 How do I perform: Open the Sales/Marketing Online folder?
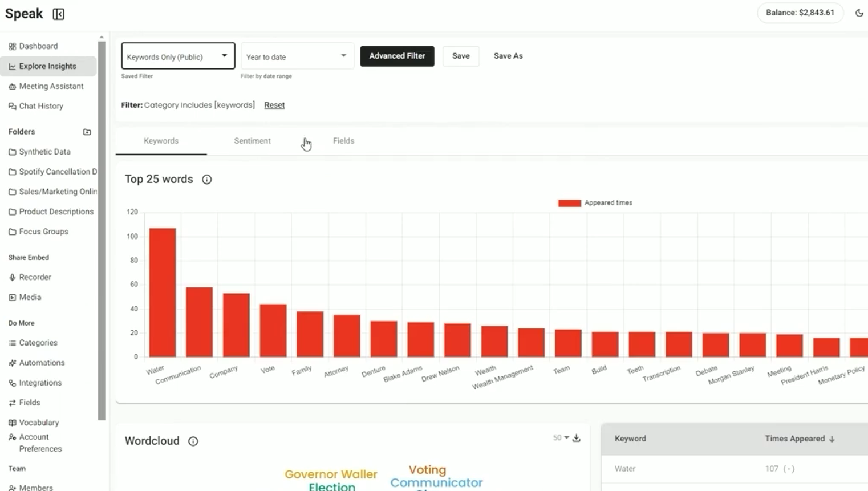52,192
